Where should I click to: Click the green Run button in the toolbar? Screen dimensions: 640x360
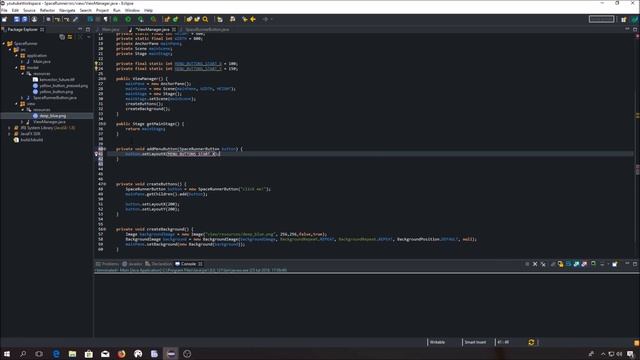(x=128, y=19)
